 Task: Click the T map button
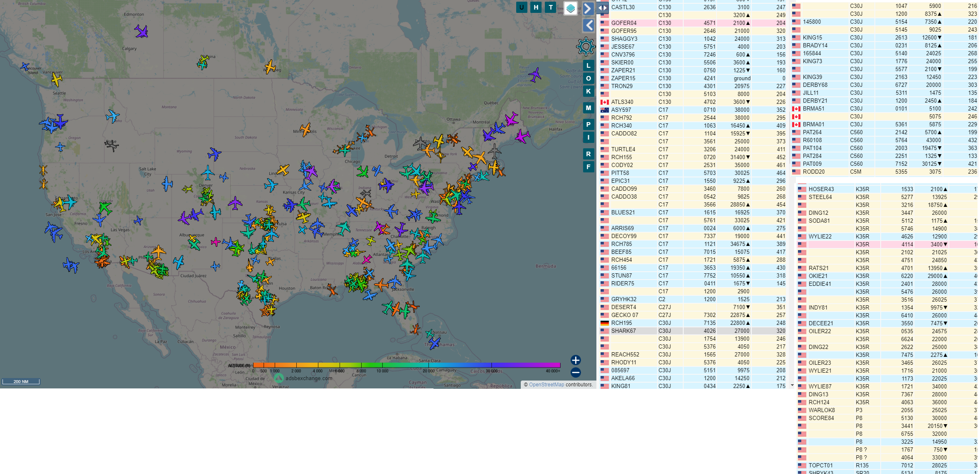point(551,7)
